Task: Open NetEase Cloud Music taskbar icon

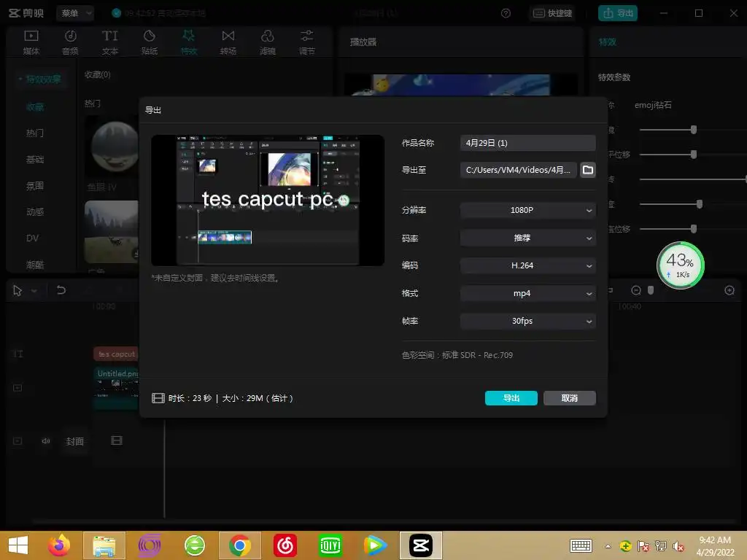Action: click(285, 545)
